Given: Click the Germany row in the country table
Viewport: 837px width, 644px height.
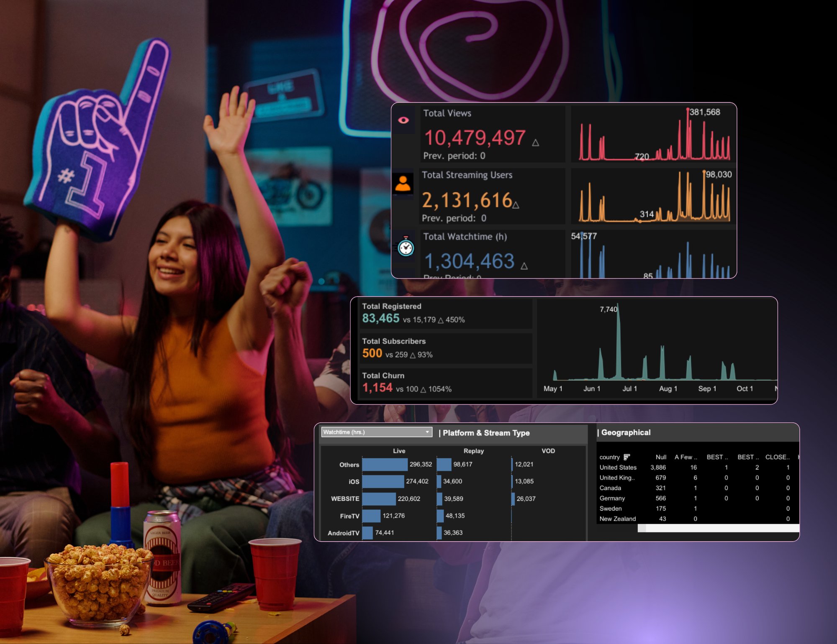Looking at the screenshot, I should [x=612, y=498].
